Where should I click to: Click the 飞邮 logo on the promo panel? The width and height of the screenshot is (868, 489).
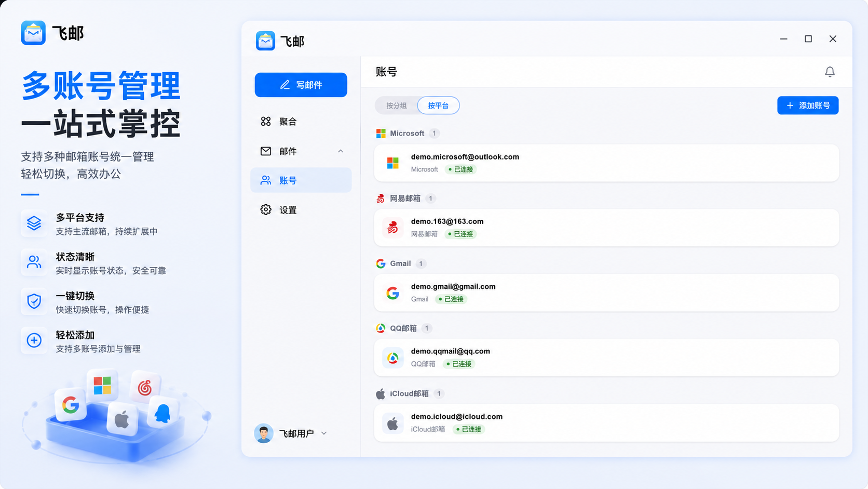(x=33, y=33)
